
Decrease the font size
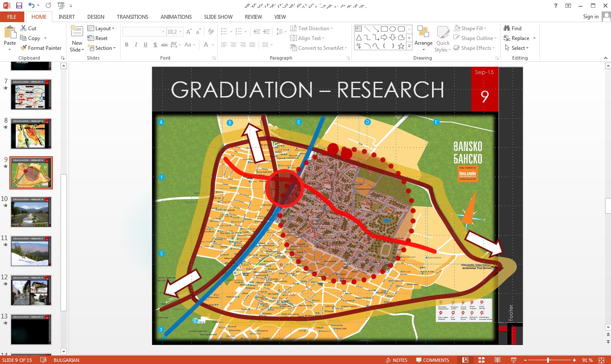point(199,32)
